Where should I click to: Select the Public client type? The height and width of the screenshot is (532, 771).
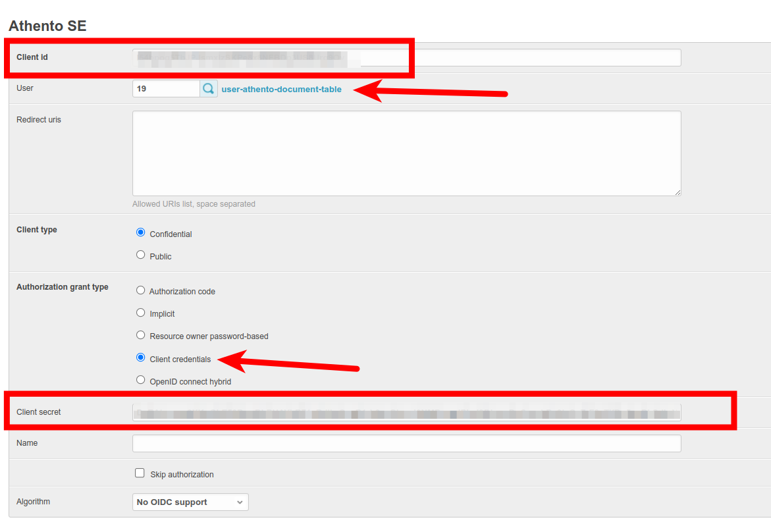(140, 255)
